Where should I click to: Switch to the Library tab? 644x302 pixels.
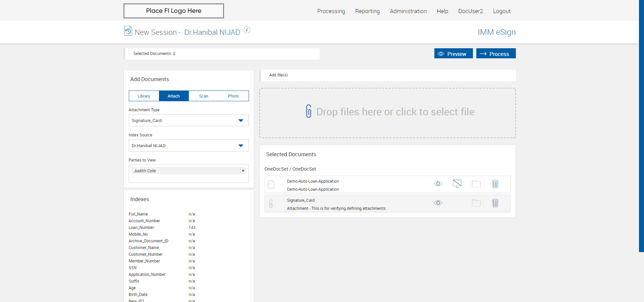click(144, 96)
